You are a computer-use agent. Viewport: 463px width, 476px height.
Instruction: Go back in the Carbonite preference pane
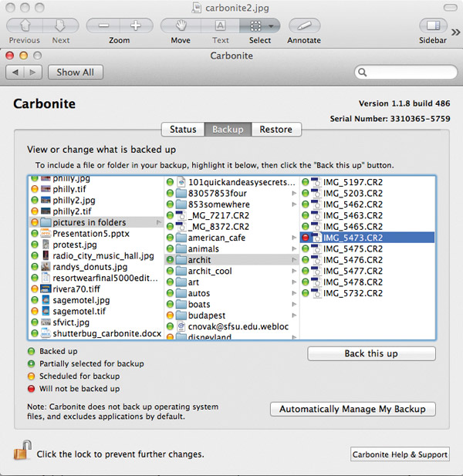click(x=15, y=73)
